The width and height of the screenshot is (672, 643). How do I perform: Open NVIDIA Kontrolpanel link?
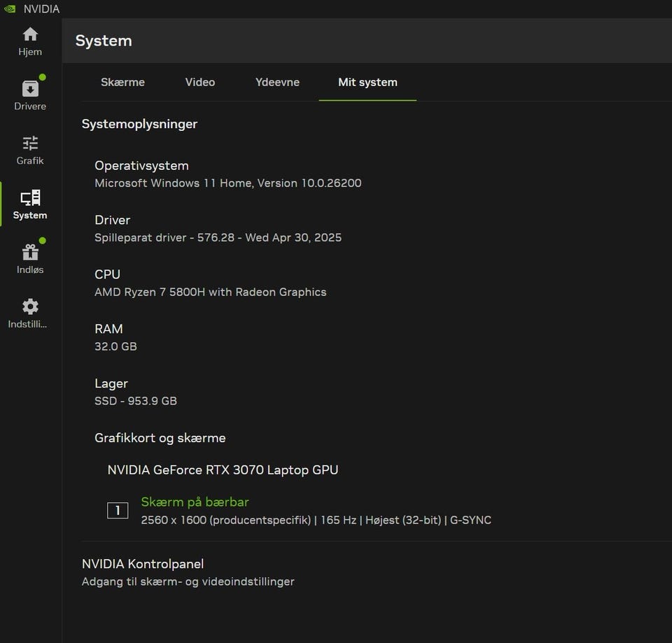(143, 564)
